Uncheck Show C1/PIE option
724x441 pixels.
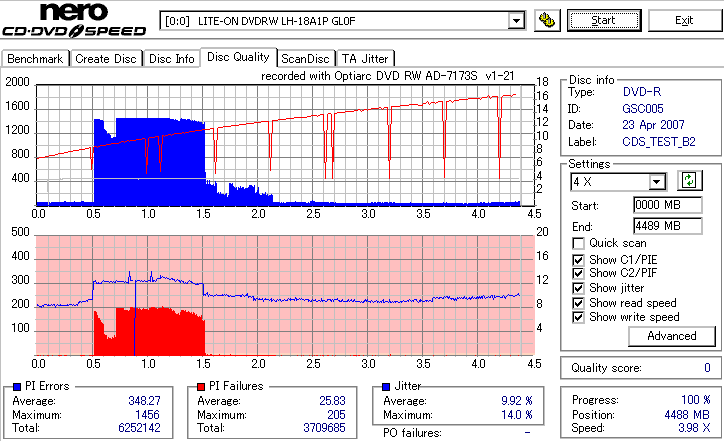578,260
